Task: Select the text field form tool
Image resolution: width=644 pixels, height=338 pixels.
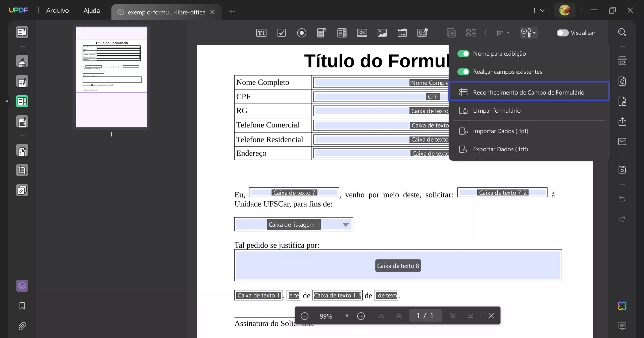Action: tap(261, 33)
